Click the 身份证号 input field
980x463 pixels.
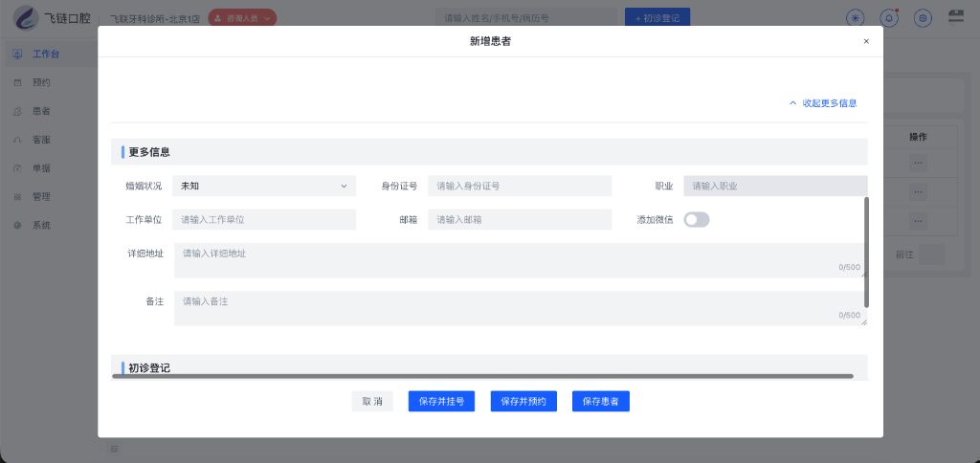pos(520,186)
